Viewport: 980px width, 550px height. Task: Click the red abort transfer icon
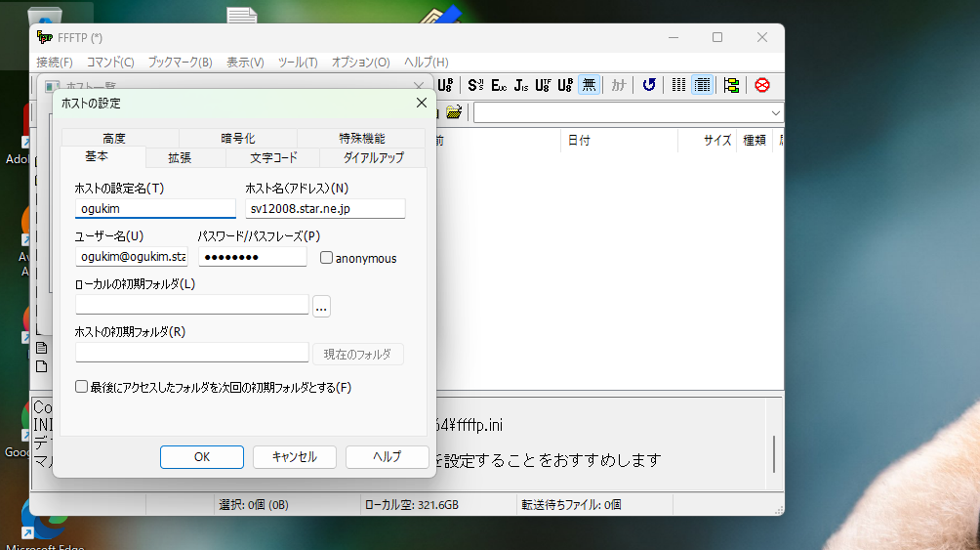point(762,85)
